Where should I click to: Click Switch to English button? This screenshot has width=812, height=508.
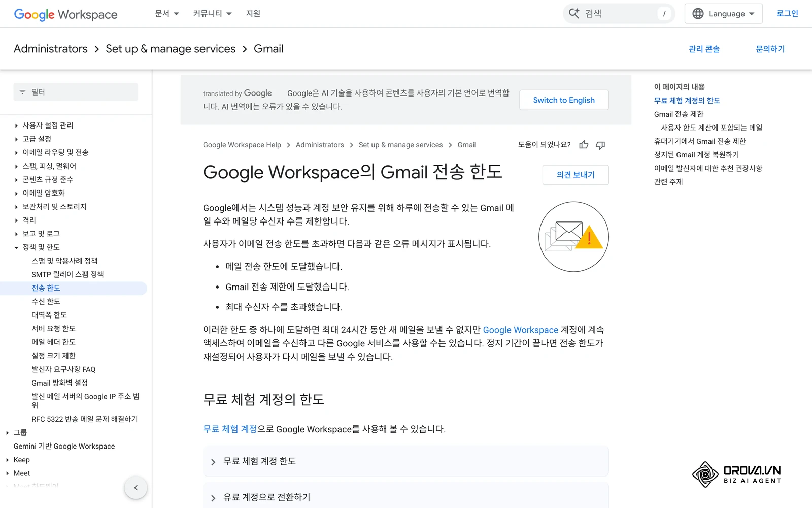pyautogui.click(x=564, y=100)
